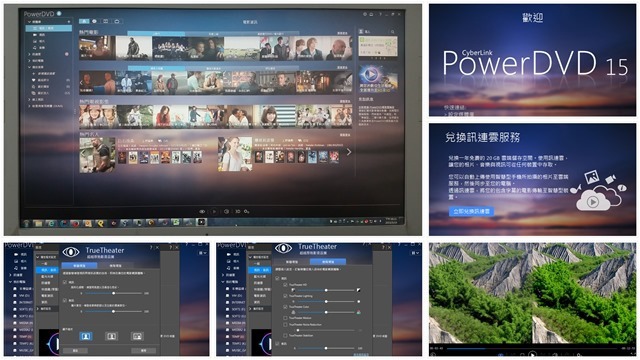Expand the (DLNA) home media entry in sidebar
640x360 pixels.
pos(29,106)
